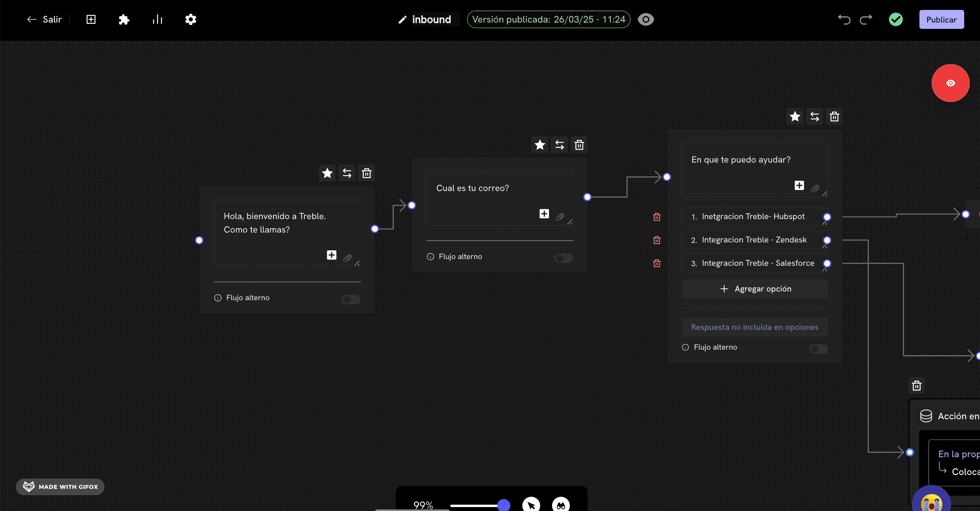Delete the 'En que te puedo ayudar?' node
The height and width of the screenshot is (511, 980).
coord(834,117)
